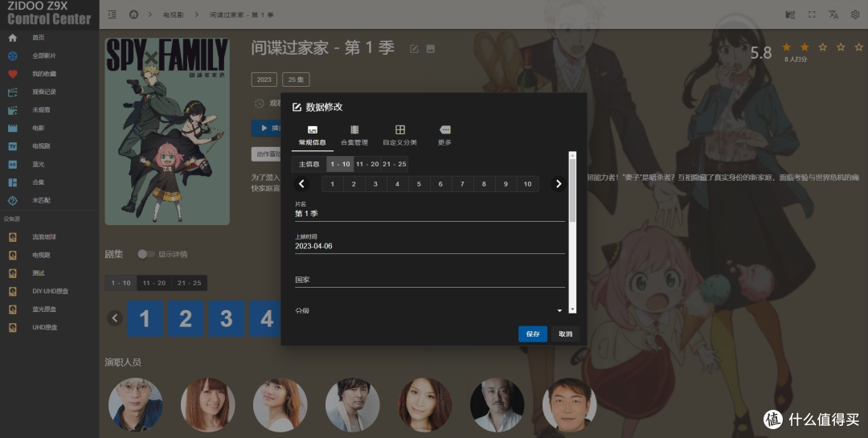The image size is (868, 438).
Task: Open settings gear in the top bar
Action: coord(855,14)
